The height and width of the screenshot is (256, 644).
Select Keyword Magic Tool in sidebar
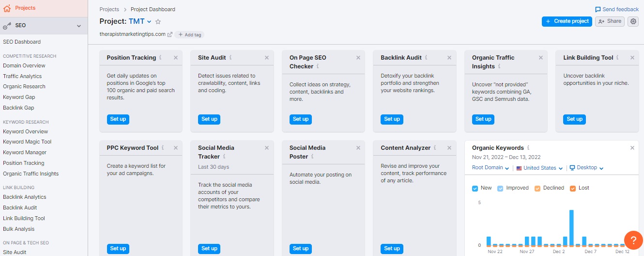pos(27,142)
